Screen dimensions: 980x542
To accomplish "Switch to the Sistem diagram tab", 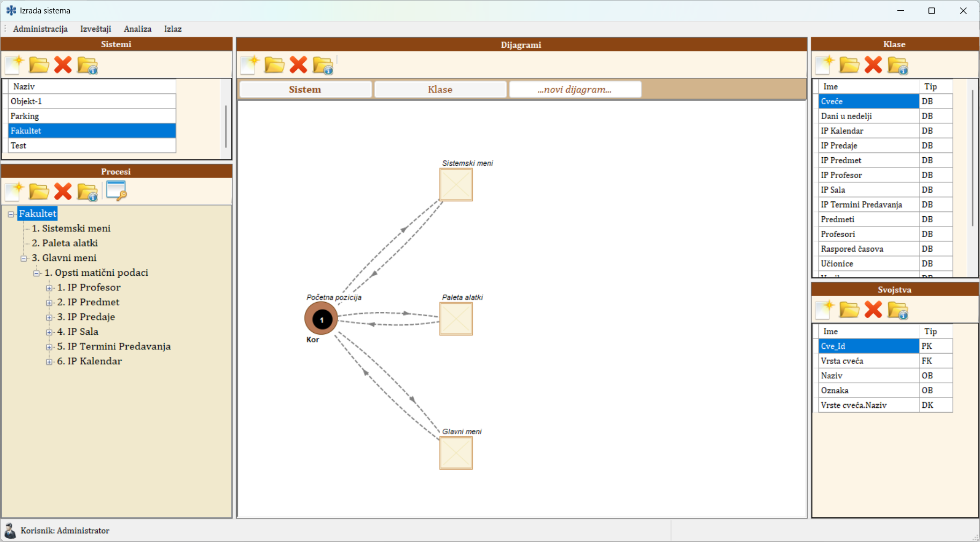I will point(305,90).
